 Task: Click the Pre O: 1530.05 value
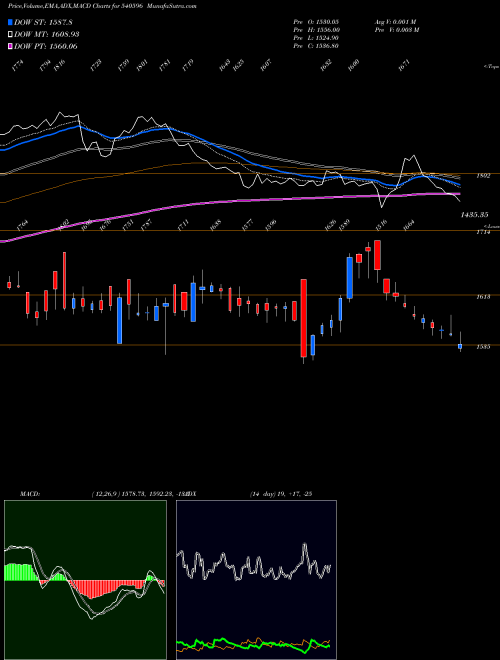pos(316,21)
